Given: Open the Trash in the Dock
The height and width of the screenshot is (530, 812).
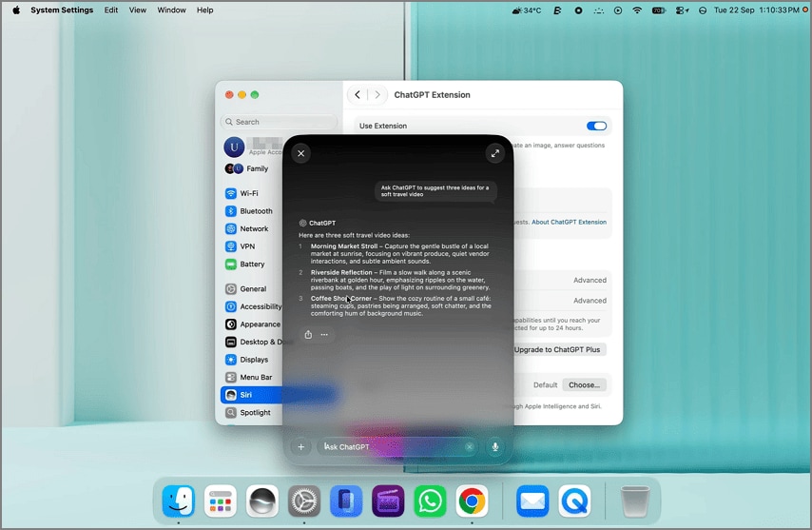Looking at the screenshot, I should (635, 501).
